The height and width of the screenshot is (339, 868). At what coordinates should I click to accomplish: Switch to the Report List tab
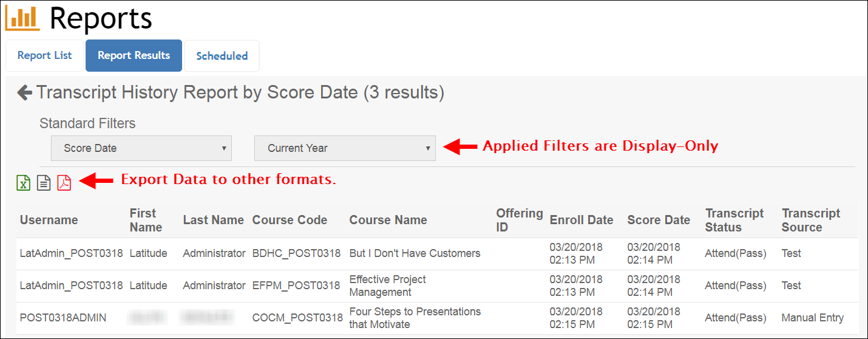[x=44, y=55]
